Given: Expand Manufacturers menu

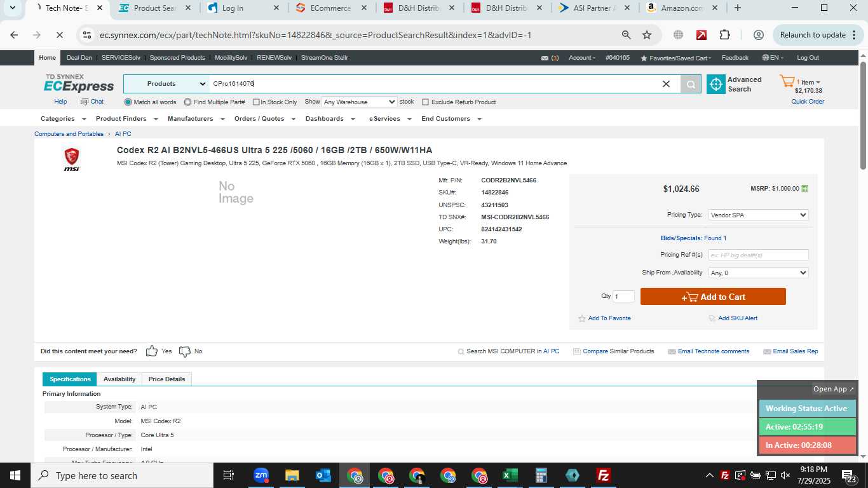Looking at the screenshot, I should [x=196, y=119].
